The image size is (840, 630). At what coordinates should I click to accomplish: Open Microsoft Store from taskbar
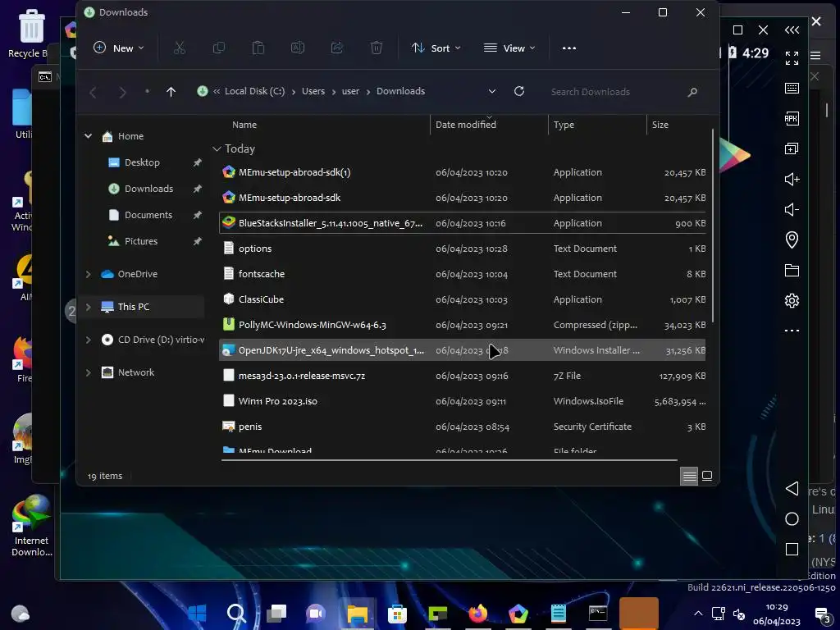(398, 614)
